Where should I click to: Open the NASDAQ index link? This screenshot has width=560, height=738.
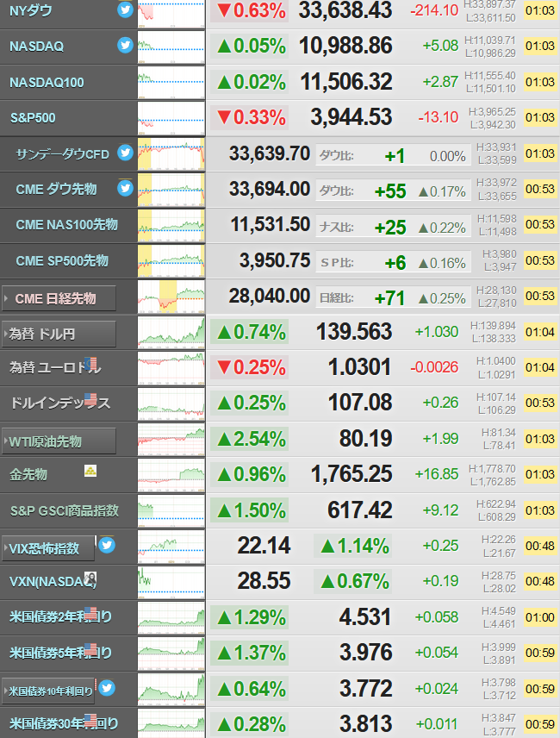(x=37, y=47)
